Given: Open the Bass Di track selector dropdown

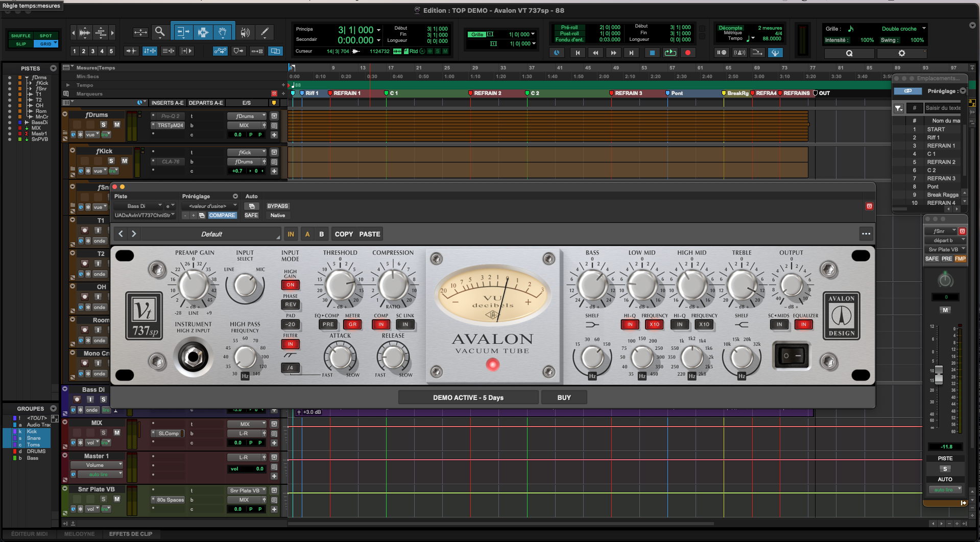Looking at the screenshot, I should click(x=138, y=206).
